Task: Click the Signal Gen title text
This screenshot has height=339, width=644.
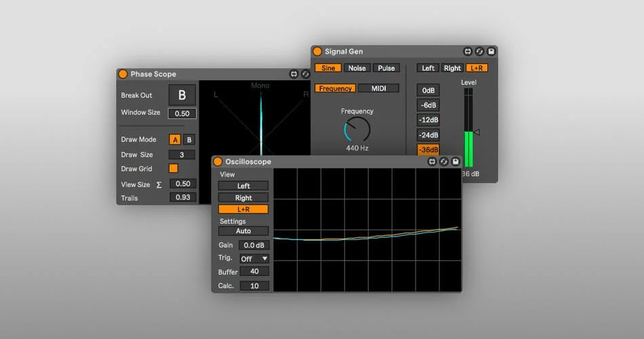Action: (344, 52)
